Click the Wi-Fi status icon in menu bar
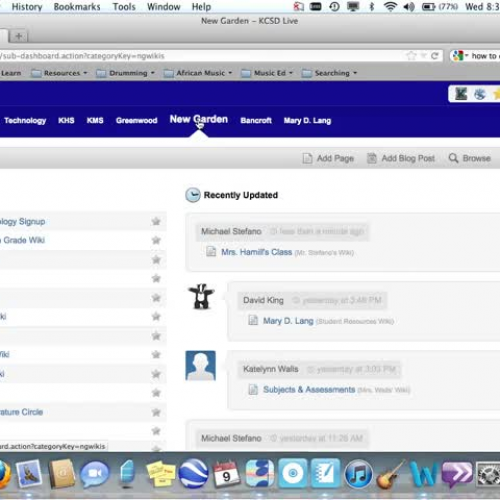The width and height of the screenshot is (500, 500). coord(390,7)
